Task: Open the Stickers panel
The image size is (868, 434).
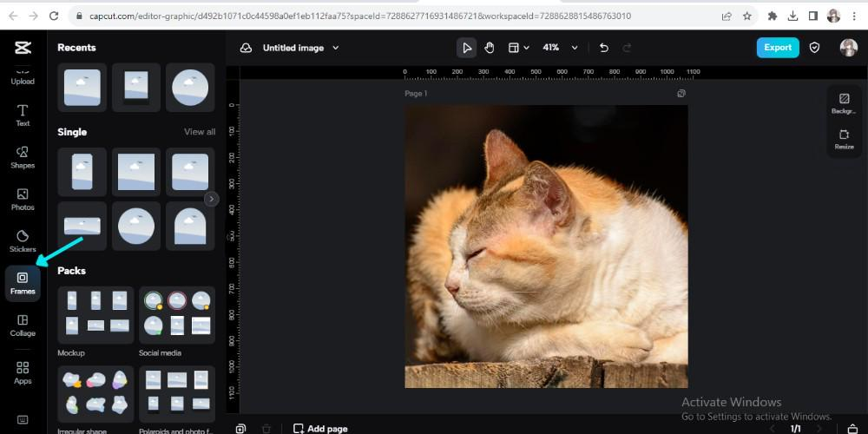Action: tap(23, 240)
